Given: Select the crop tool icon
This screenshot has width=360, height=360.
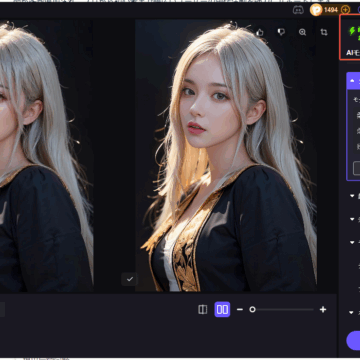Looking at the screenshot, I should [324, 32].
